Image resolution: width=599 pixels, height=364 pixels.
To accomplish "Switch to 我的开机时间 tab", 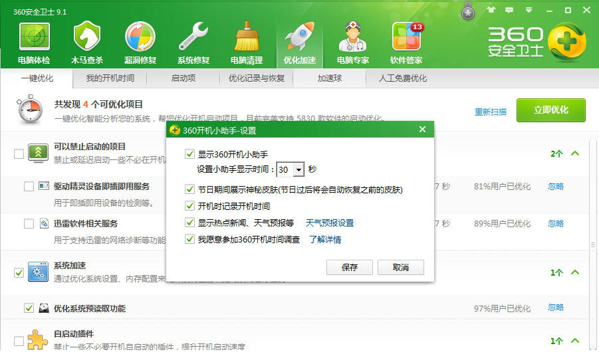I will pos(110,78).
